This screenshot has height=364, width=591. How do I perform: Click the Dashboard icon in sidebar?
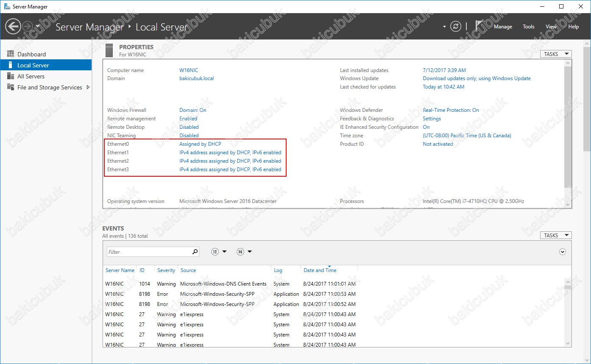click(x=11, y=54)
